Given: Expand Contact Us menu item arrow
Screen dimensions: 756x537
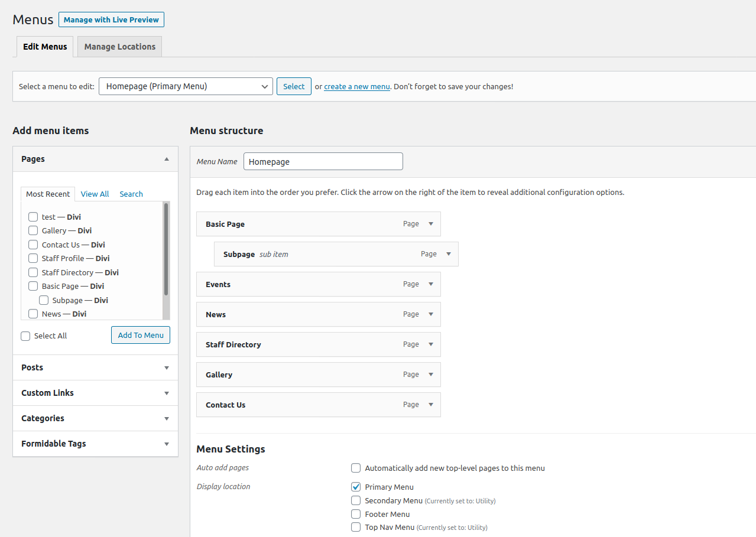Looking at the screenshot, I should [431, 405].
